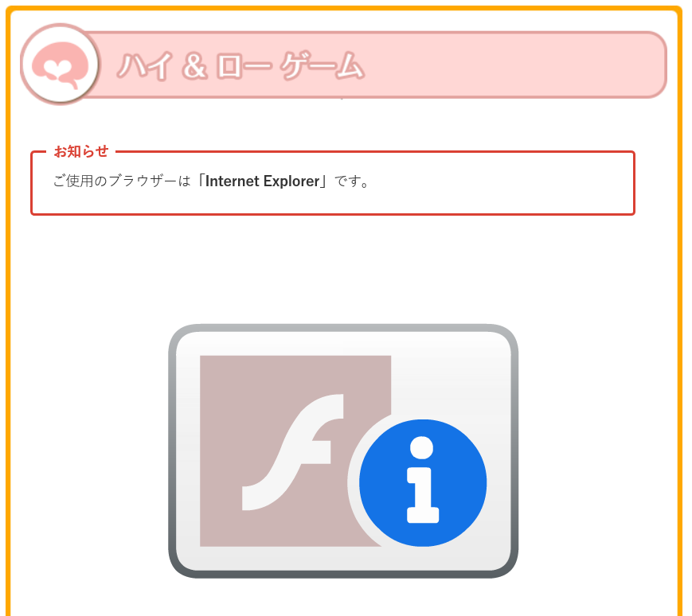Click the white 'i' inside blue circle
The image size is (692, 616).
(422, 480)
